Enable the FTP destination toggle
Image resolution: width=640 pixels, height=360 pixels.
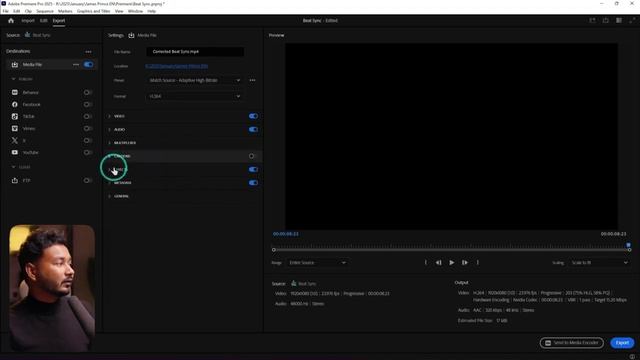click(87, 180)
